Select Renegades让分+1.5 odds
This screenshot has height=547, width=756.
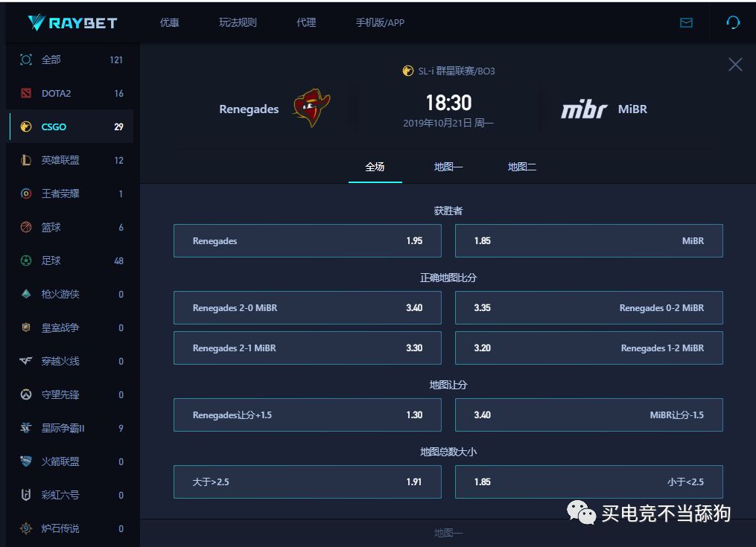308,415
